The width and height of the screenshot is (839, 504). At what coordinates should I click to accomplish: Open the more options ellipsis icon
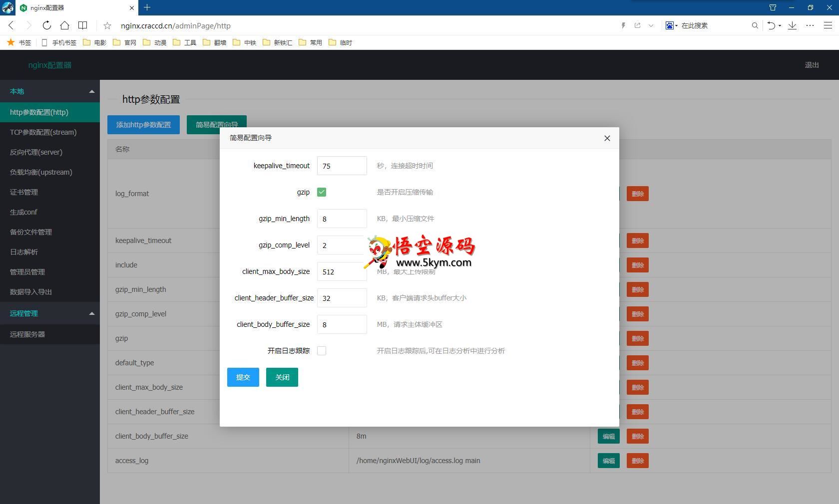click(x=810, y=25)
